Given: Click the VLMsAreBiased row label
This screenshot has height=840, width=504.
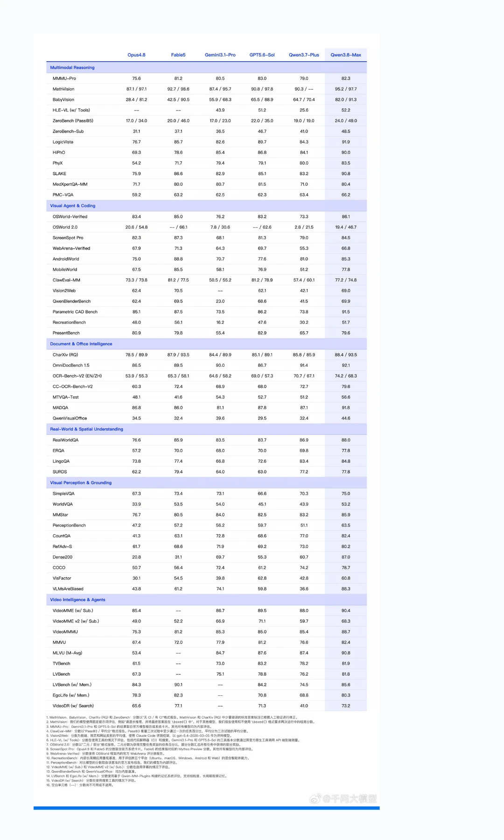Looking at the screenshot, I should coord(68,589).
